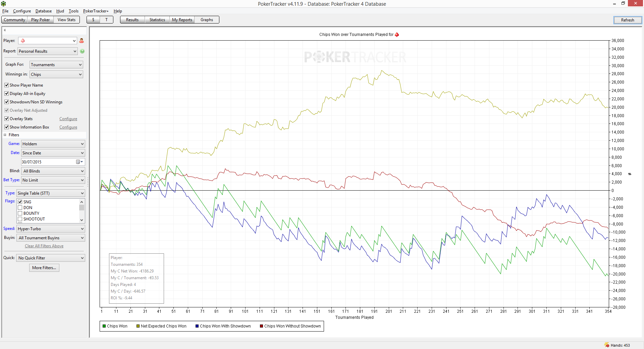This screenshot has width=644, height=349.
Task: Open Bet Type dropdown showing No Limit
Action: click(53, 180)
